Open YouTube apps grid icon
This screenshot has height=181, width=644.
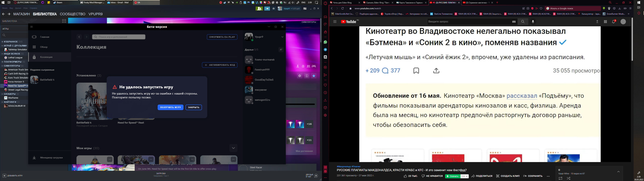click(605, 22)
